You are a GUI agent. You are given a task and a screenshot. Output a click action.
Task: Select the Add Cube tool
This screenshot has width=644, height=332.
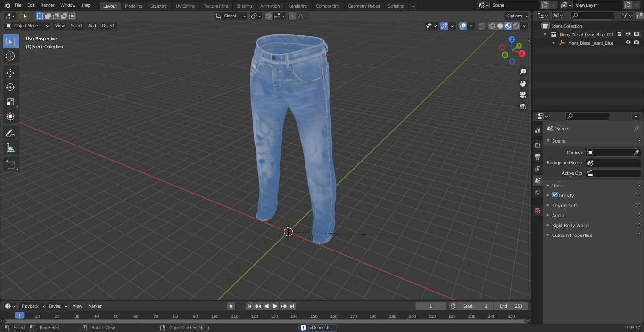pyautogui.click(x=10, y=165)
